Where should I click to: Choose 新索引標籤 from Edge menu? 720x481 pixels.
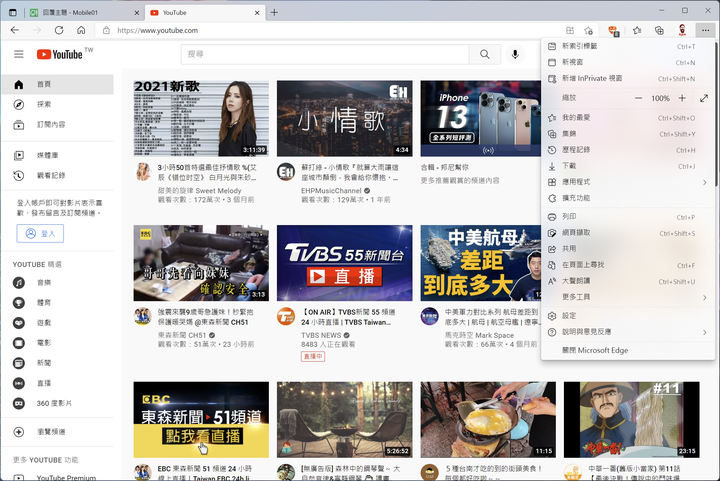628,46
